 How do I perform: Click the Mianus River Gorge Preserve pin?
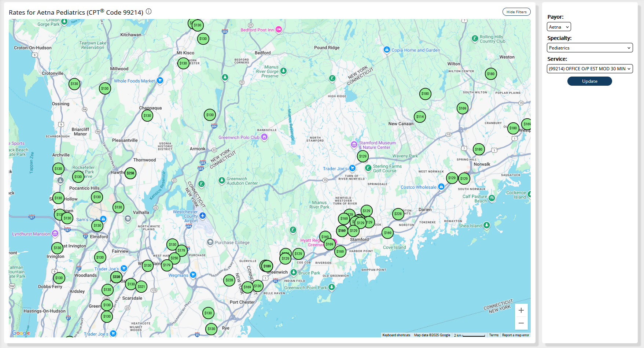(x=283, y=71)
